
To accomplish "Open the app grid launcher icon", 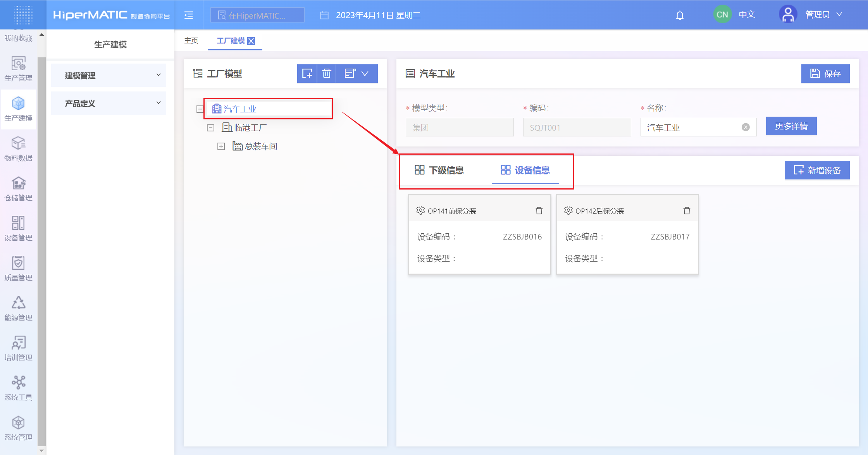I will [x=23, y=15].
